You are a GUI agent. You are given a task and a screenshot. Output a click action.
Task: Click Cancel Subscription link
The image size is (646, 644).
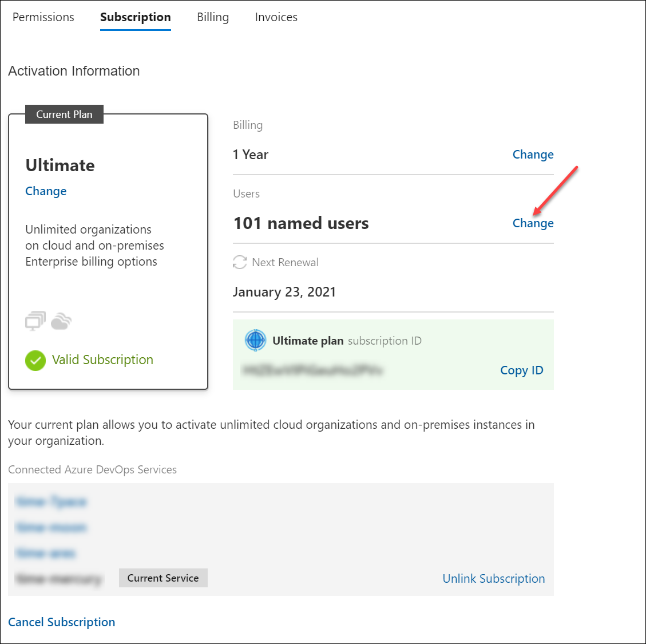pos(62,622)
